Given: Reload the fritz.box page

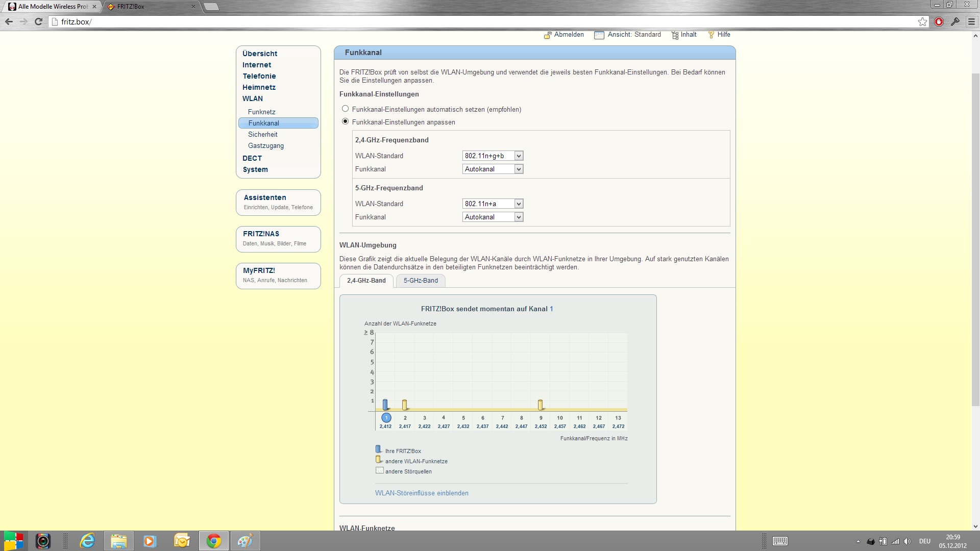Looking at the screenshot, I should [38, 21].
